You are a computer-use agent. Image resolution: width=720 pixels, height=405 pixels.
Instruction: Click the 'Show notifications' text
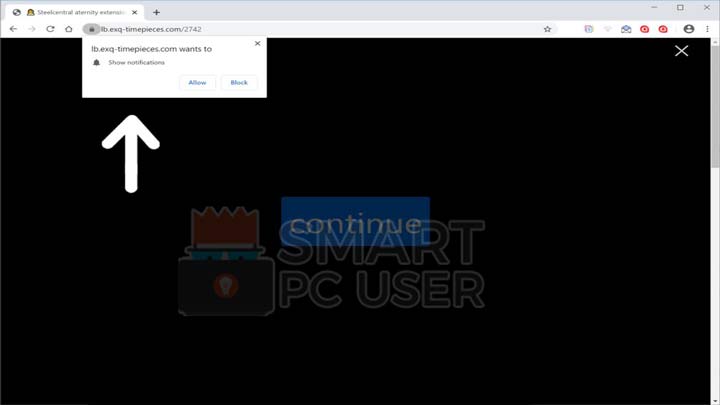point(136,62)
